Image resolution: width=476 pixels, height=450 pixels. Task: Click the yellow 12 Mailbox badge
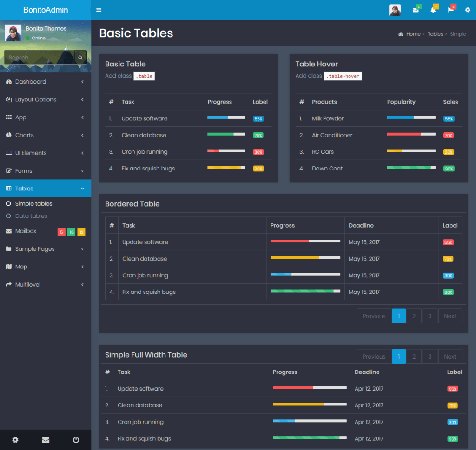pos(81,232)
